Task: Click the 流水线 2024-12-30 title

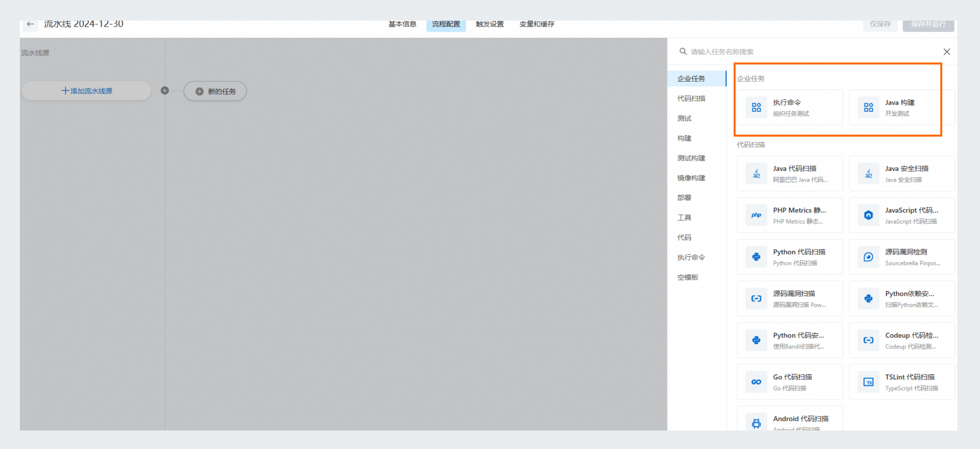Action: (x=84, y=24)
